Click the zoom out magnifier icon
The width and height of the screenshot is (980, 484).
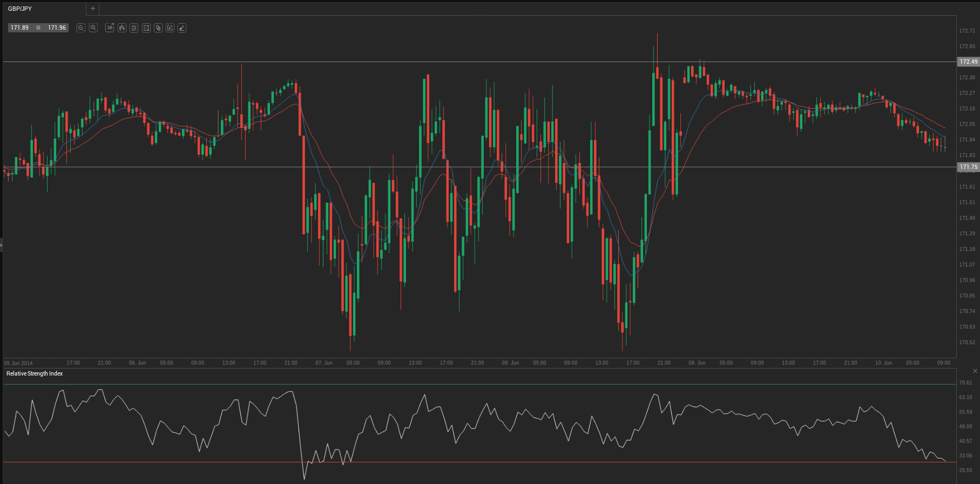[x=81, y=28]
